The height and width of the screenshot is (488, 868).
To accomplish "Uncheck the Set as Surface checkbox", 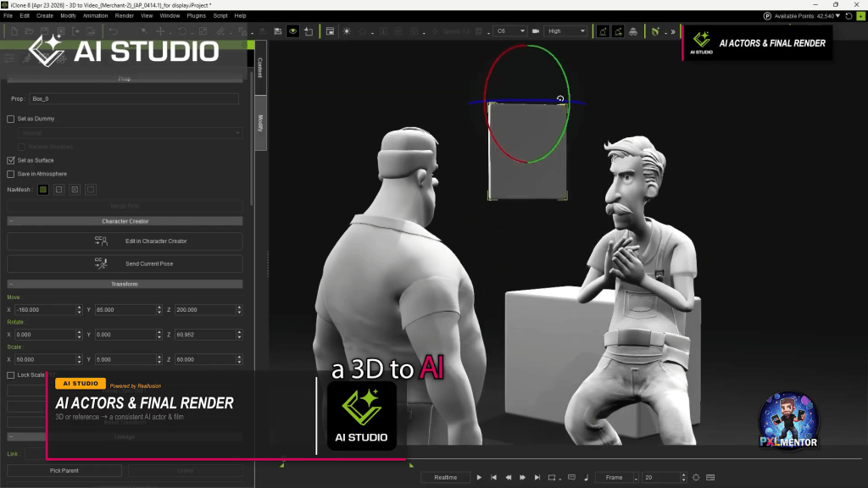I will point(10,160).
